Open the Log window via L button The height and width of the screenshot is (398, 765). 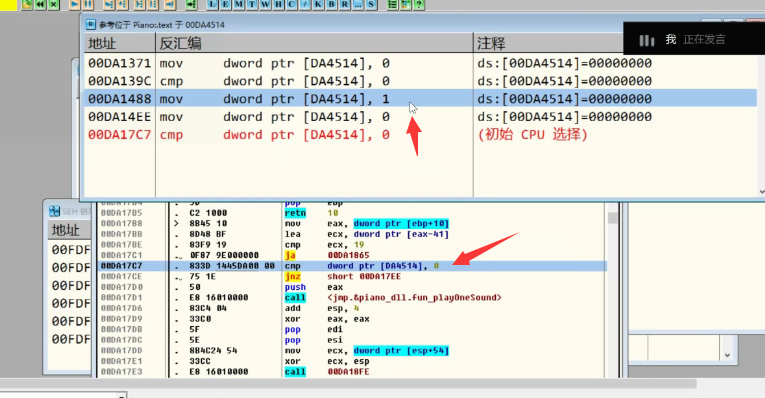213,4
